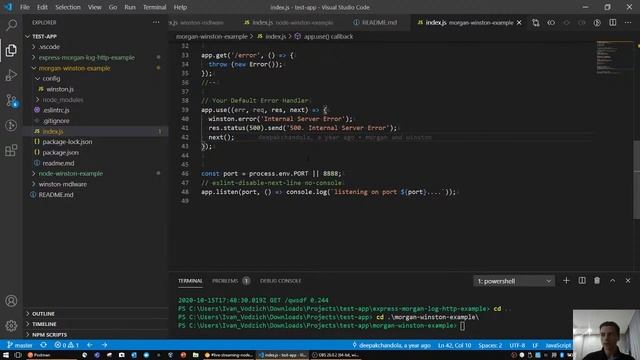Open errors and warnings status indicator
640x360 pixels.
[x=67, y=345]
